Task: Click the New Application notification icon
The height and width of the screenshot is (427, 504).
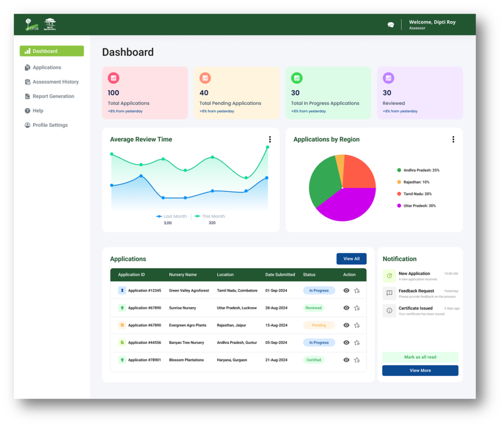Action: coord(389,276)
